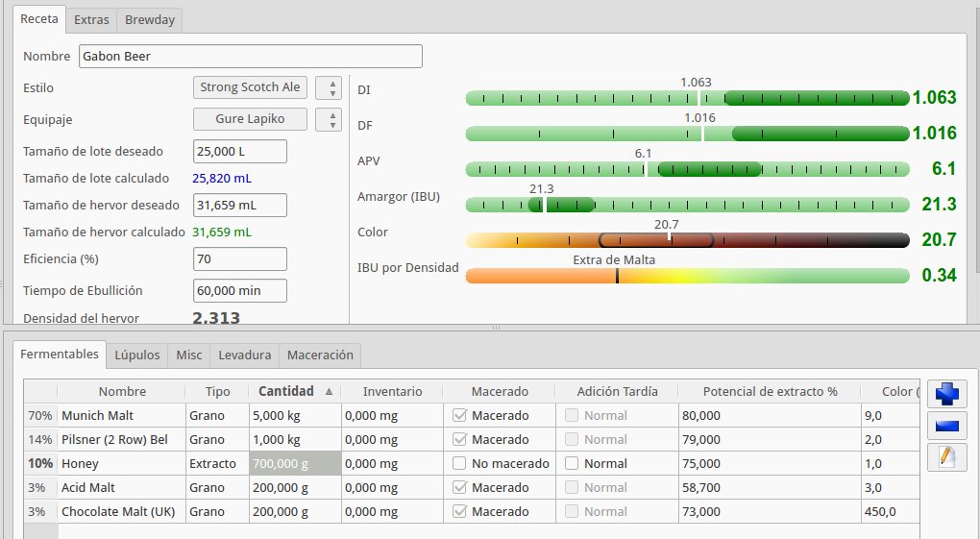Open the Levadura tab
980x539 pixels.
coord(245,355)
